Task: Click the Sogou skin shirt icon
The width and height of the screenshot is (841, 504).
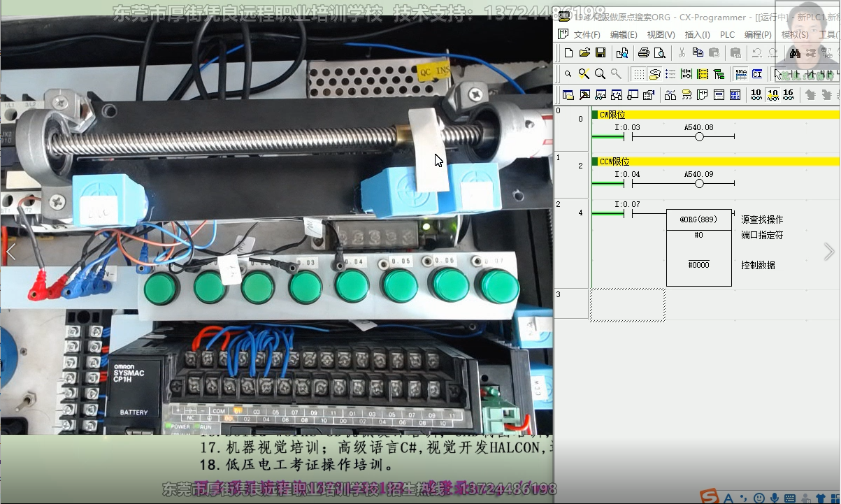Action: (821, 498)
